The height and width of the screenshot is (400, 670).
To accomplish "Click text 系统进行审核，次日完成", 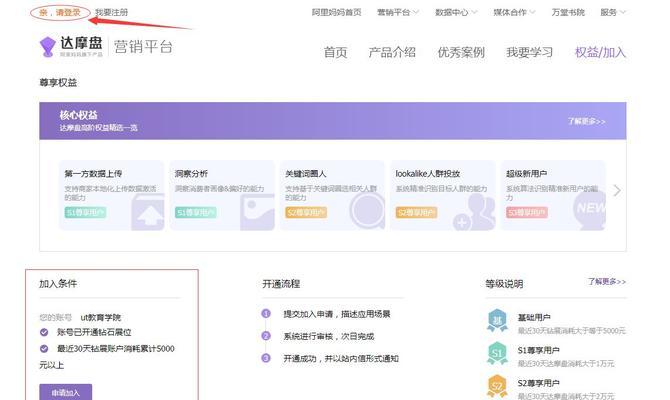I will tap(329, 336).
